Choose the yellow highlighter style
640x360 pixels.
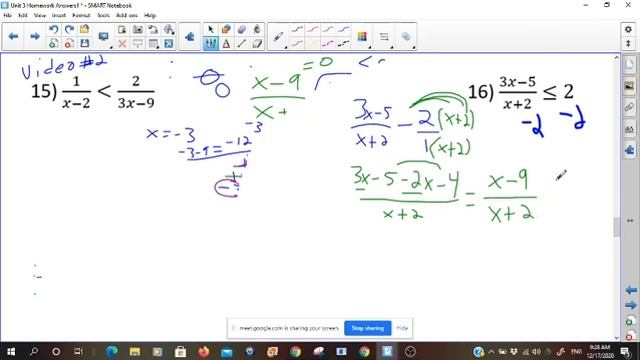click(313, 43)
